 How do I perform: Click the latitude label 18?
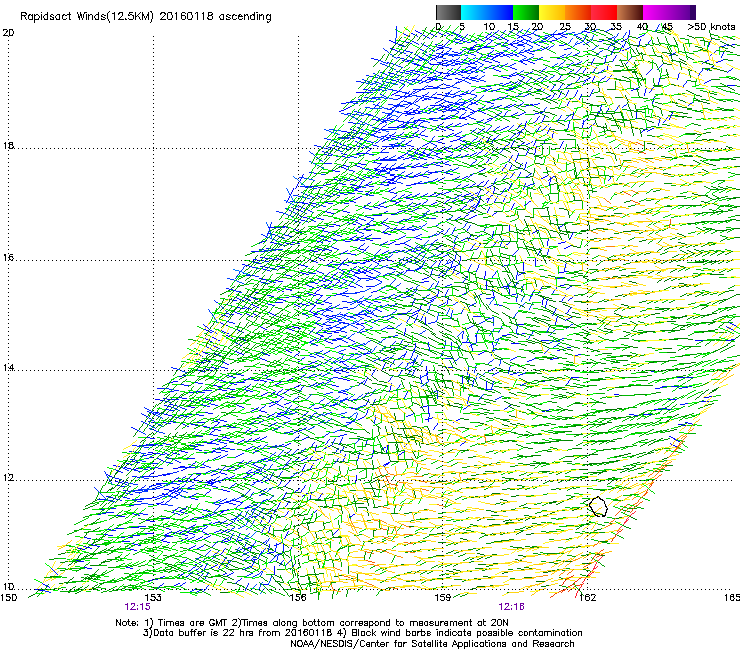[8, 145]
